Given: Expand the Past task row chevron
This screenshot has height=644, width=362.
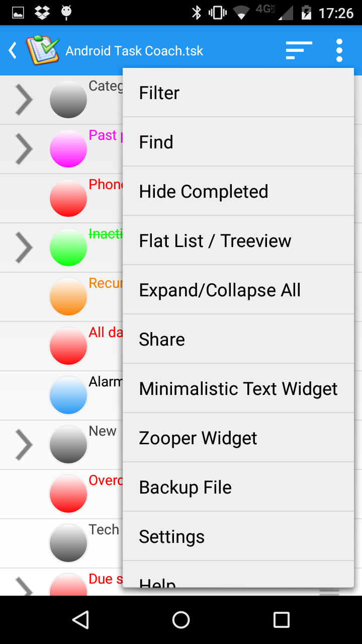Looking at the screenshot, I should point(24,149).
